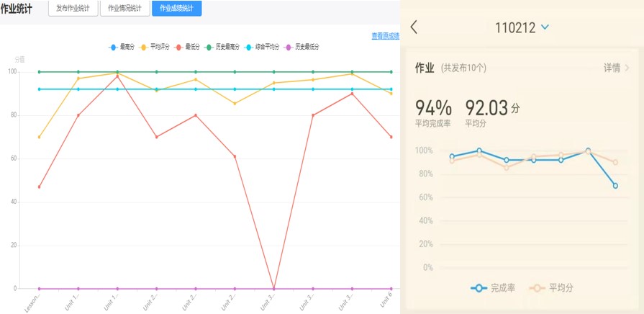Click the lowest-score point at zero on red line
The image size is (644, 314).
[x=273, y=288]
